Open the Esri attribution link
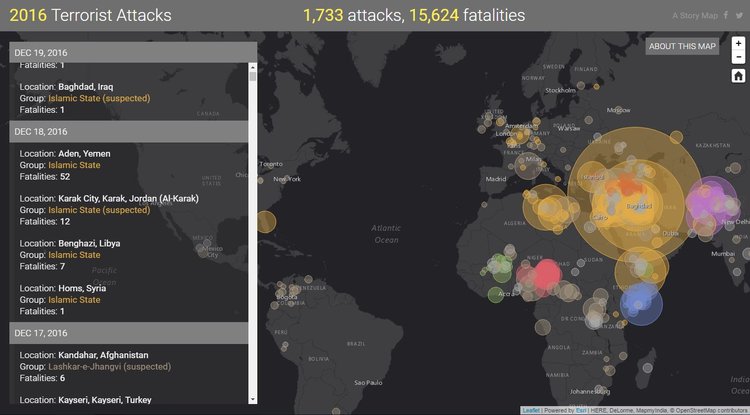750x415 pixels. tap(580, 410)
